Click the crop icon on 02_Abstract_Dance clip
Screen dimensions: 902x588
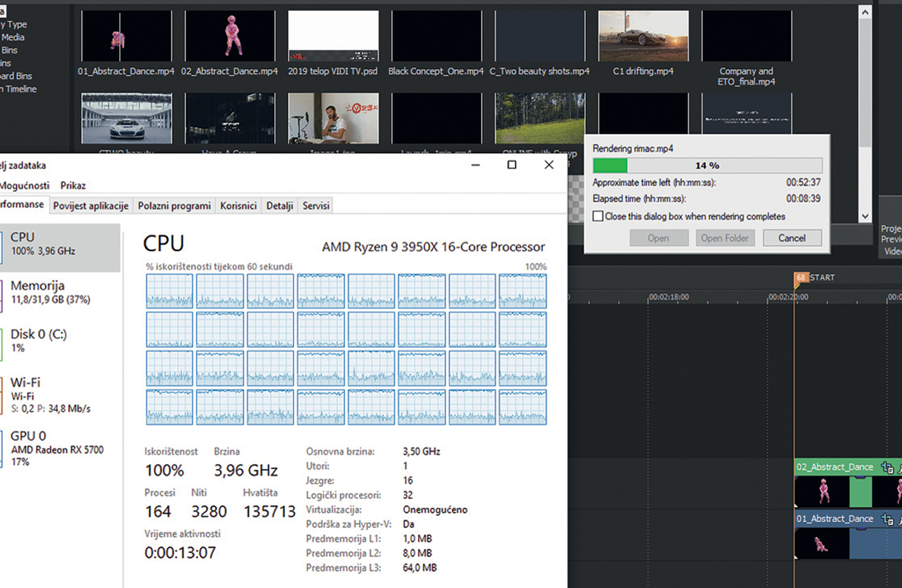887,468
